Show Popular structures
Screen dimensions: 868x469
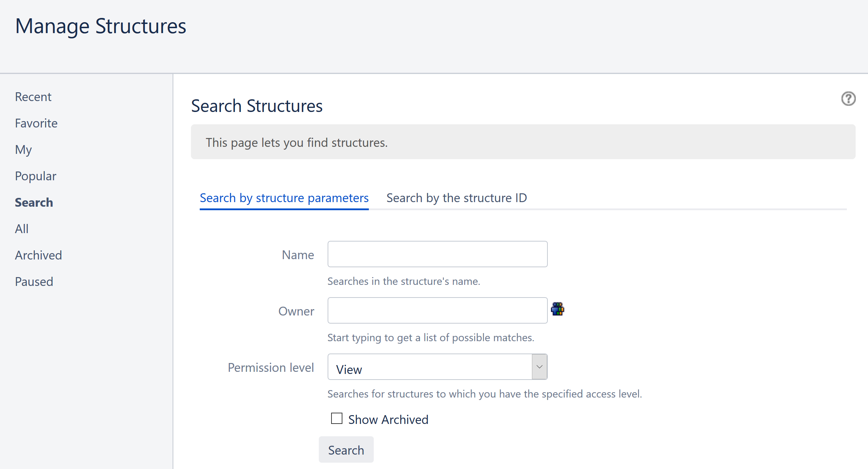(x=35, y=176)
